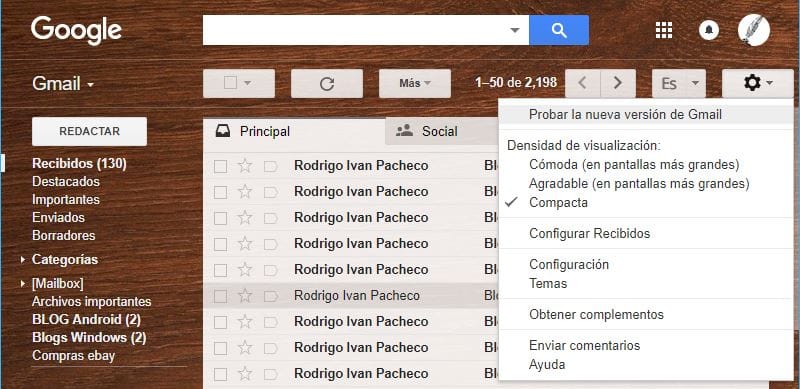Image resolution: width=800 pixels, height=389 pixels.
Task: Refresh the inbox with the reload icon
Action: click(327, 84)
